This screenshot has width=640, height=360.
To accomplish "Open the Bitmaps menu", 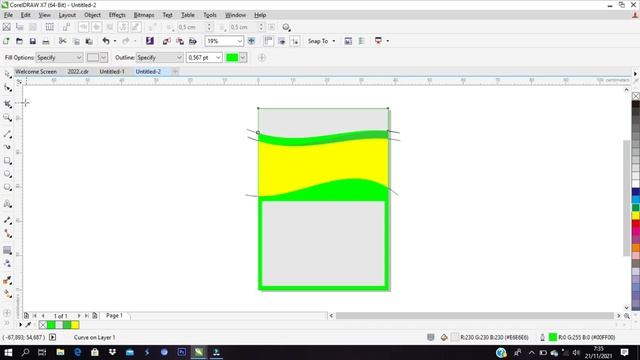I will pos(144,15).
